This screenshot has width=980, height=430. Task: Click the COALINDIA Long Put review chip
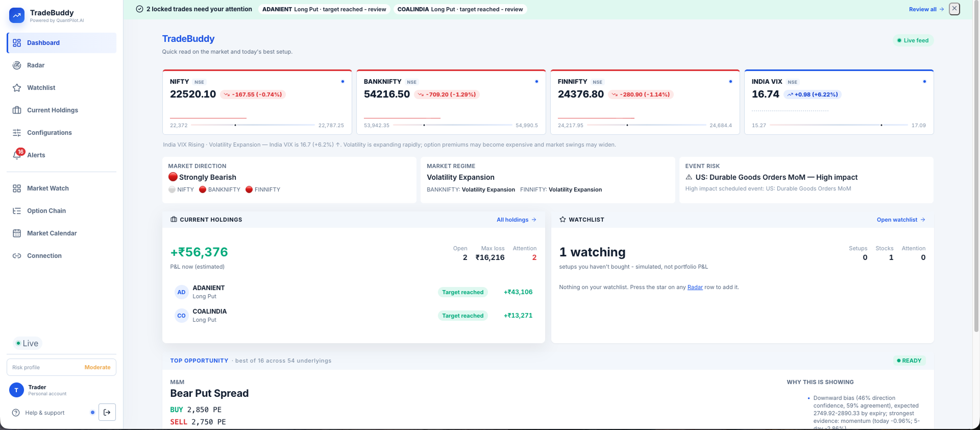coord(460,9)
